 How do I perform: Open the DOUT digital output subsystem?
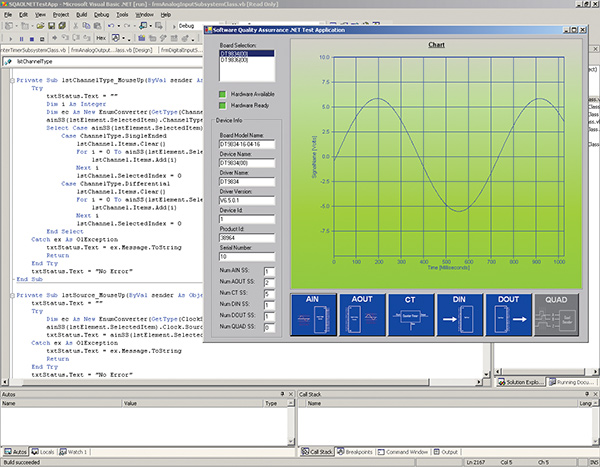pyautogui.click(x=509, y=314)
